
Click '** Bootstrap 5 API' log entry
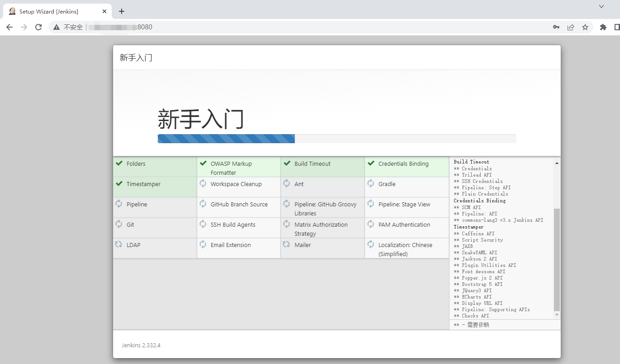pos(478,284)
